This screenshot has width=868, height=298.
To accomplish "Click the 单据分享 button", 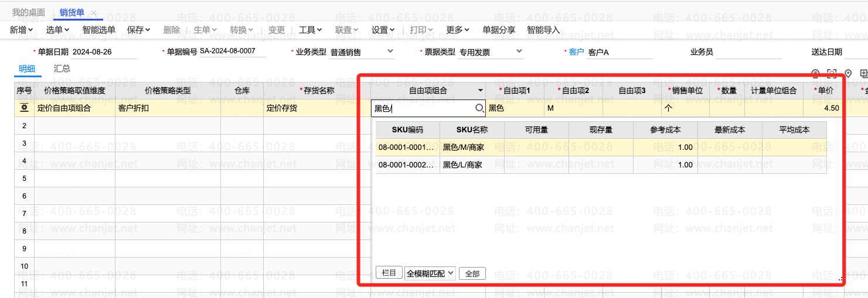I will point(499,30).
